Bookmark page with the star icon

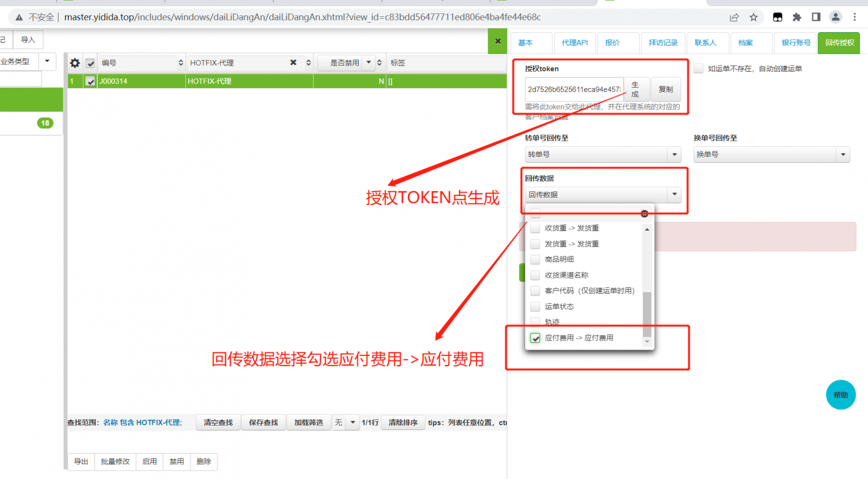click(x=753, y=17)
